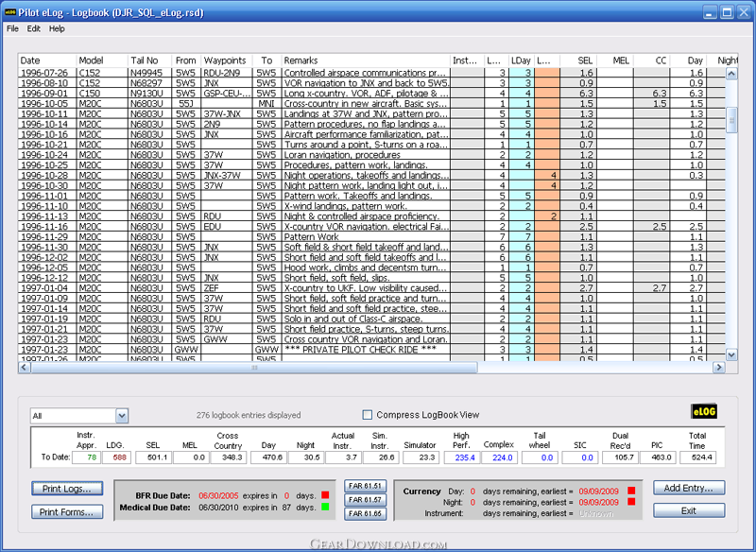Click the Remarks column header
Image resolution: width=756 pixels, height=552 pixels.
[366, 60]
